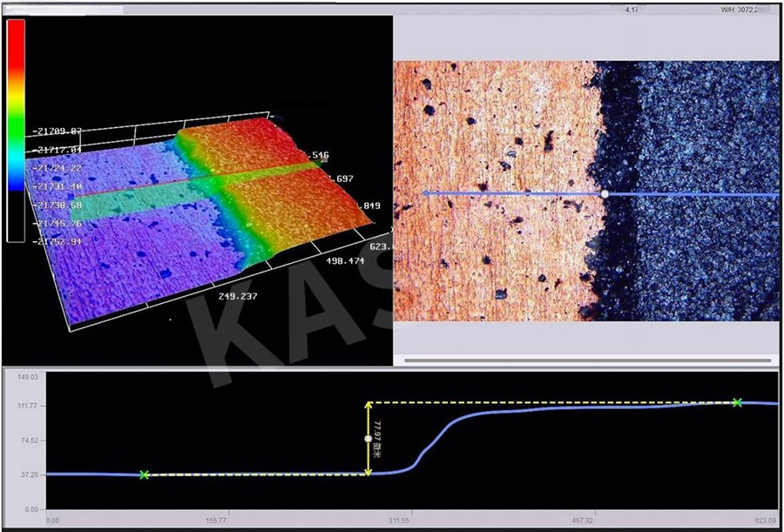
Task: Click the -21209.87 color legend value
Action: [55, 131]
